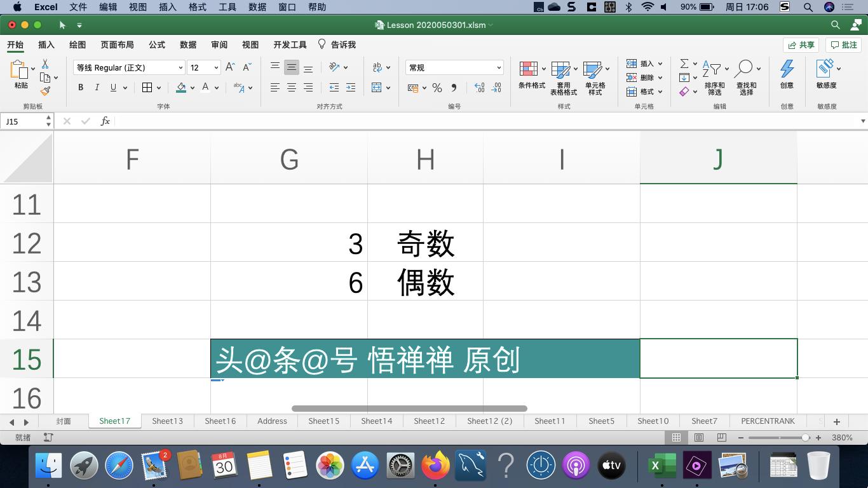Select the Sheet13 worksheet tab
This screenshot has height=488, width=868.
point(166,421)
